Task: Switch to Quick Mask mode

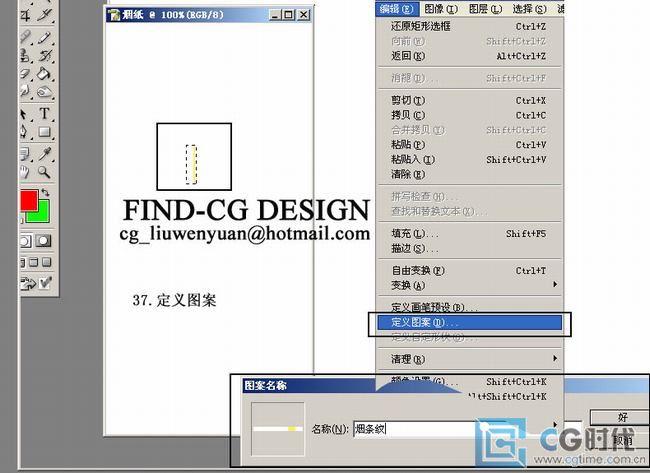Action: click(44, 241)
